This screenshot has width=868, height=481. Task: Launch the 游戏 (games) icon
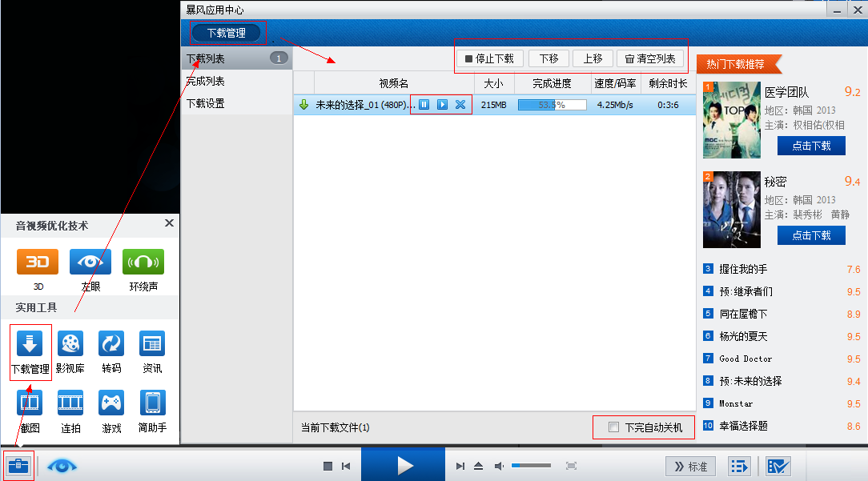click(111, 403)
